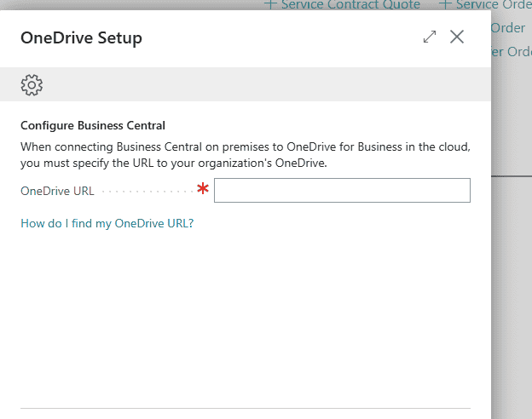Focus the OneDrive URL input field
Viewport: 532px width, 419px height.
tap(342, 190)
